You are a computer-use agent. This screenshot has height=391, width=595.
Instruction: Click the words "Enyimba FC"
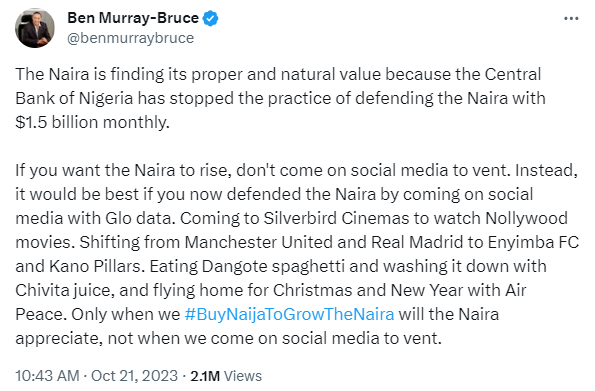[x=533, y=242]
